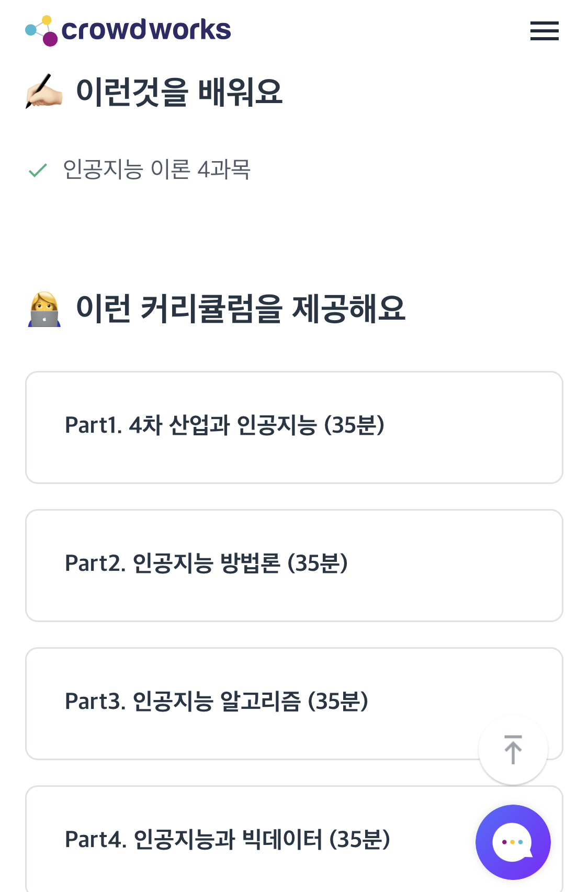Viewport: 588px width, 892px height.
Task: Click the Part4 title text
Action: pos(228,839)
